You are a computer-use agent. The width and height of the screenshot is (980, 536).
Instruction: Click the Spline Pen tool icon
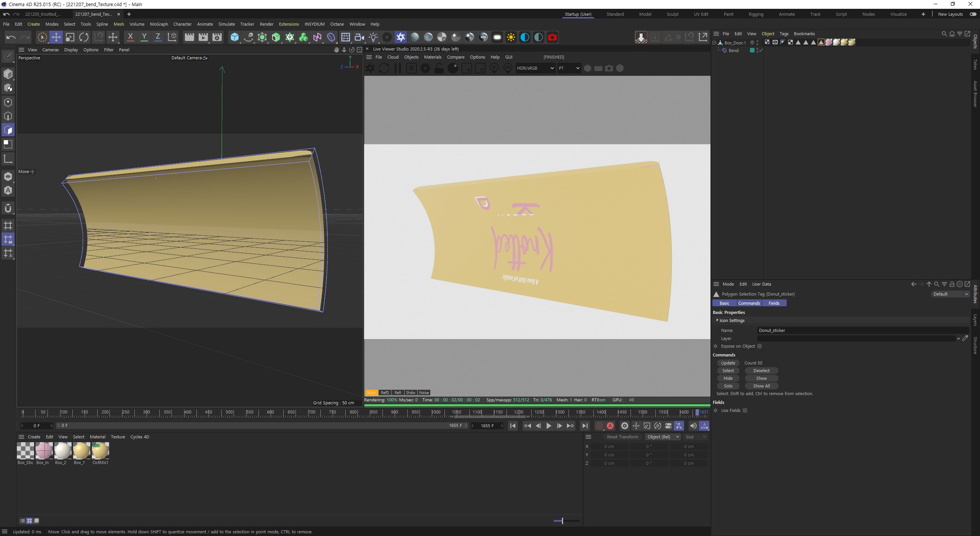click(x=248, y=37)
